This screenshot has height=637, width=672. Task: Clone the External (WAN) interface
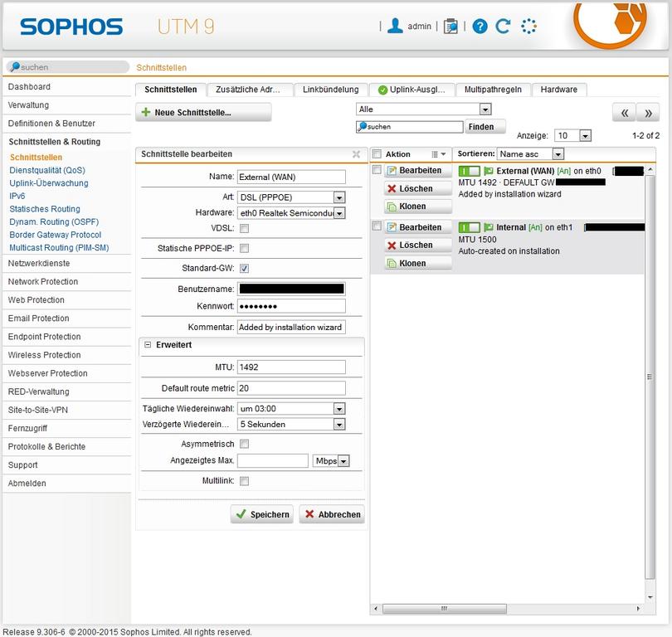[418, 207]
